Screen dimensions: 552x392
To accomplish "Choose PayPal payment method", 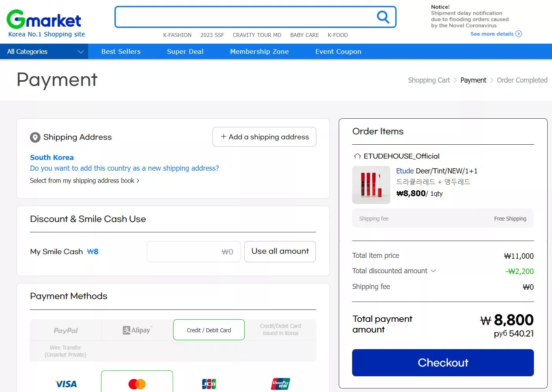I will (66, 330).
